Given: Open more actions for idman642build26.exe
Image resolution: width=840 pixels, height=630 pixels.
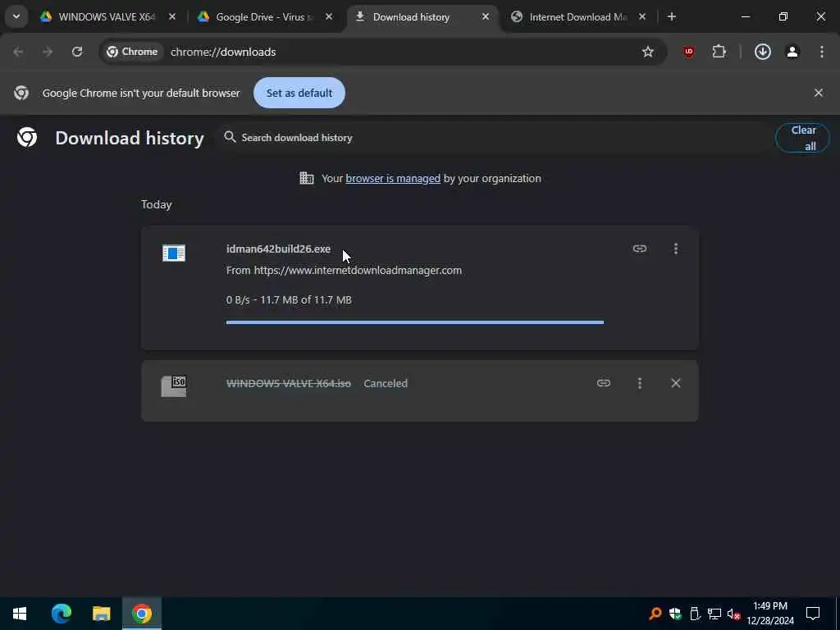Looking at the screenshot, I should pyautogui.click(x=676, y=249).
